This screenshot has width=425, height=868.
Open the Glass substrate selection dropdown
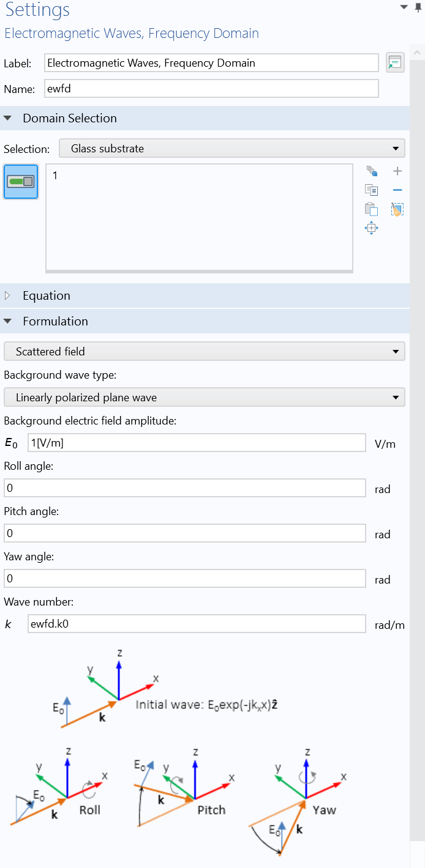[231, 149]
